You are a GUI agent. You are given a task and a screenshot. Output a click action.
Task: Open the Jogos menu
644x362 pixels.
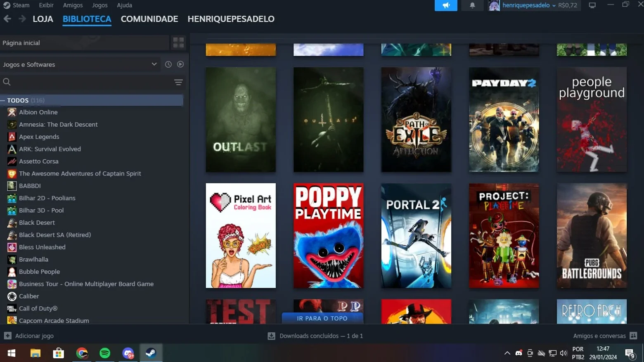coord(99,5)
